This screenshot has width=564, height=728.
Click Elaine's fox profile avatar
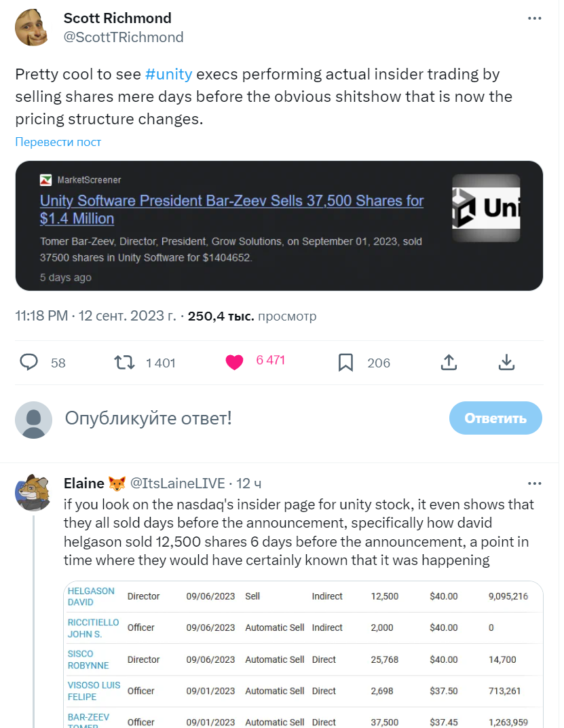[x=33, y=492]
